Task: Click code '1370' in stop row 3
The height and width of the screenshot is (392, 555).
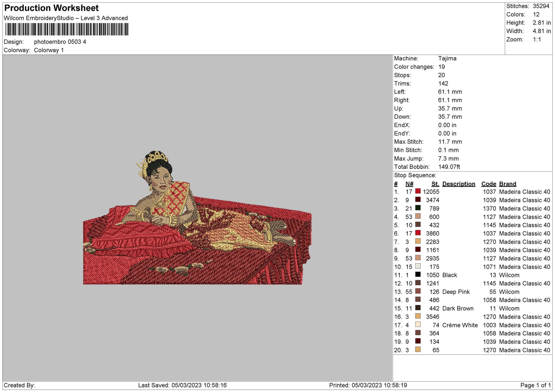Action: 490,208
